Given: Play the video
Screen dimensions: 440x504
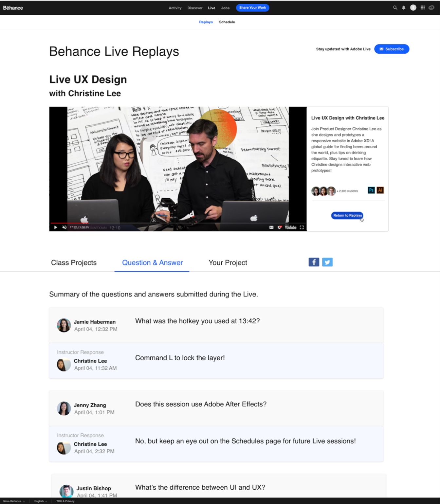Looking at the screenshot, I should click(x=55, y=227).
